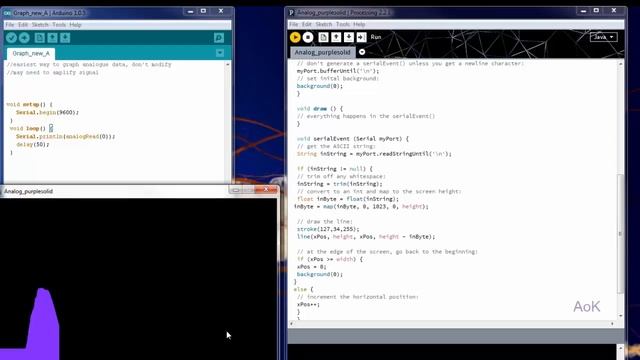Click Open sketch icon in Arduino toolbar

click(52, 38)
